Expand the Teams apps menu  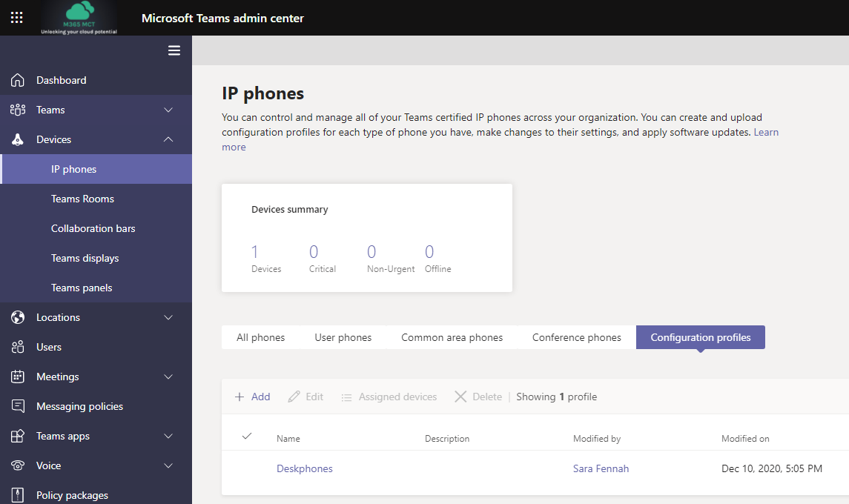tap(168, 436)
